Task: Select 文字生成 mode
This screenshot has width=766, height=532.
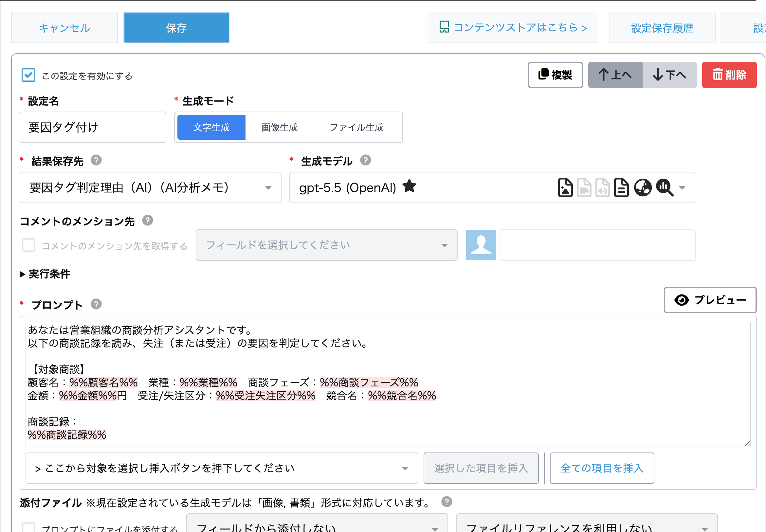Action: click(211, 127)
